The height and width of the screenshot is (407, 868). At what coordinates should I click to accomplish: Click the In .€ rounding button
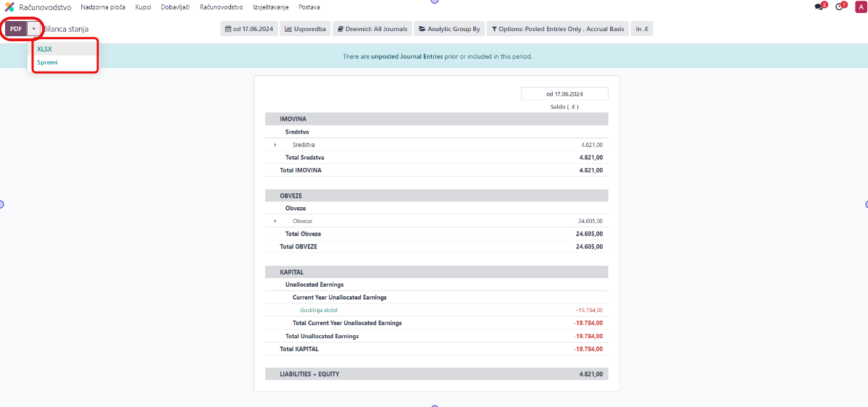click(x=641, y=30)
